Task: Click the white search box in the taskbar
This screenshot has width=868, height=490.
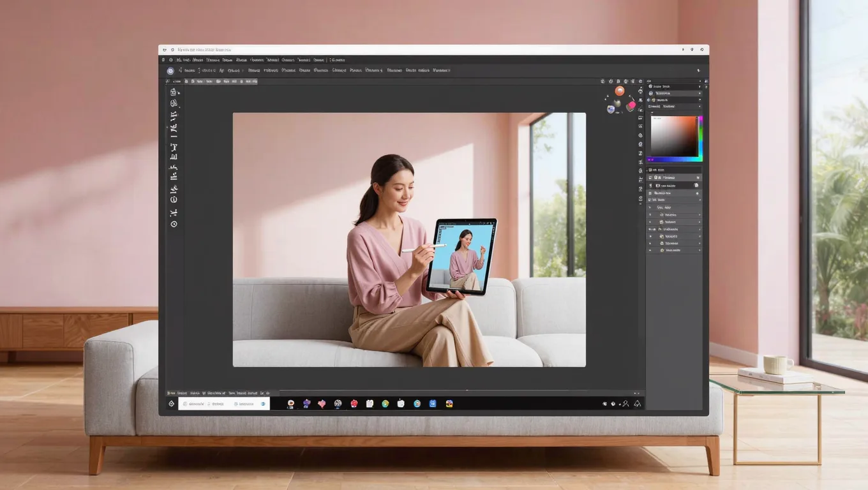Action: click(x=224, y=404)
